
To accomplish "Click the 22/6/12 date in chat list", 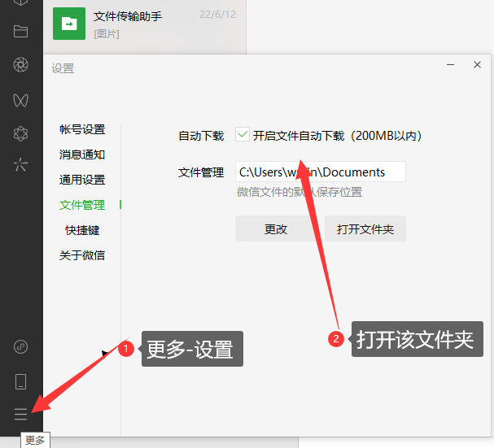I will pos(217,15).
